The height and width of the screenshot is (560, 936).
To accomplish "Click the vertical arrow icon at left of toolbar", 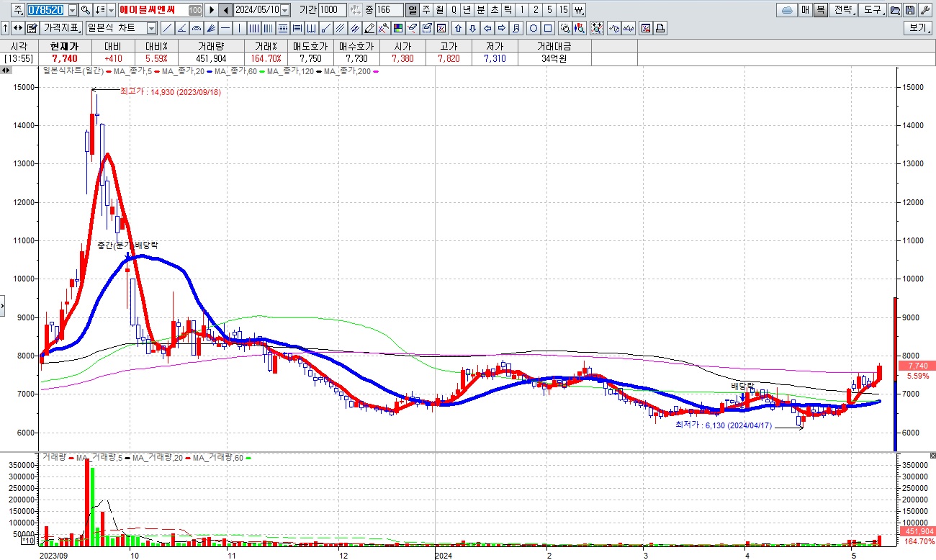I will [5, 28].
